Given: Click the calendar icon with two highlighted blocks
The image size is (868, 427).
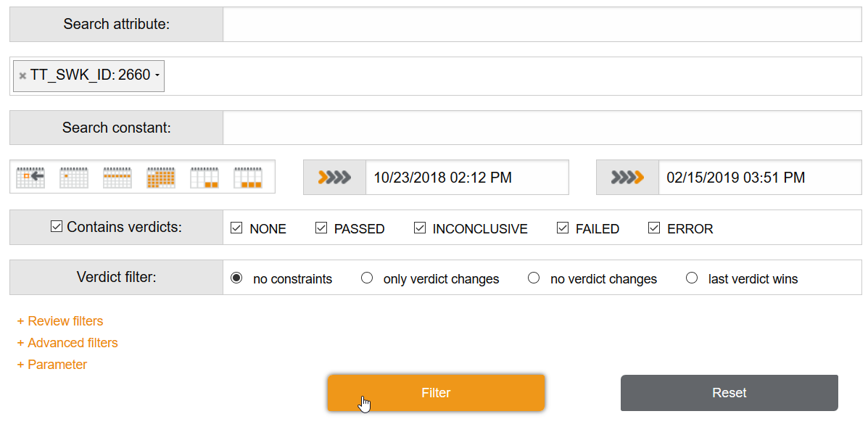Looking at the screenshot, I should [x=204, y=177].
